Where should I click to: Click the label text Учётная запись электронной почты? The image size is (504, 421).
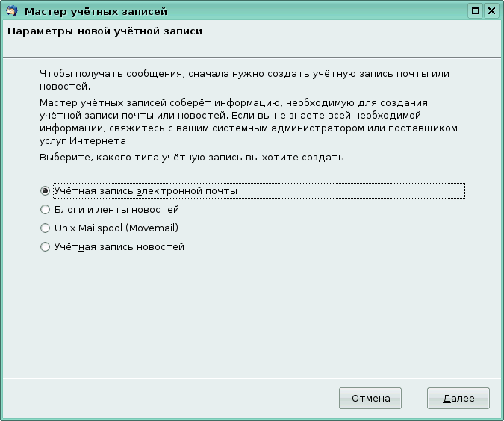click(146, 191)
